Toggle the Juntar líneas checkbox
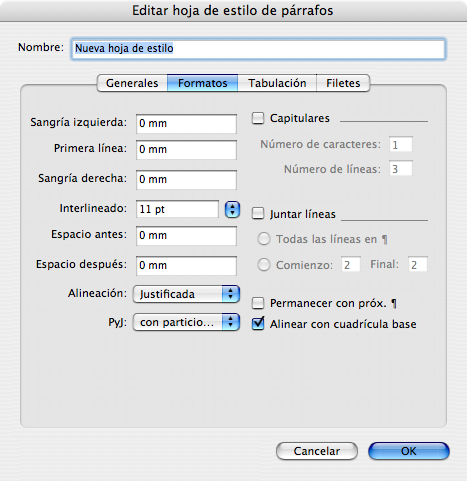Image resolution: width=467 pixels, height=481 pixels. (x=258, y=213)
